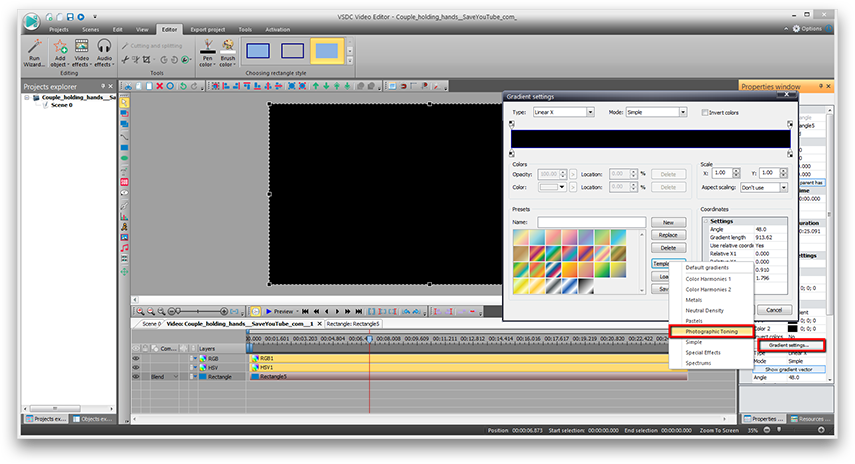The height and width of the screenshot is (464, 855).
Task: Toggle visibility of the HSV layer
Action: click(136, 367)
